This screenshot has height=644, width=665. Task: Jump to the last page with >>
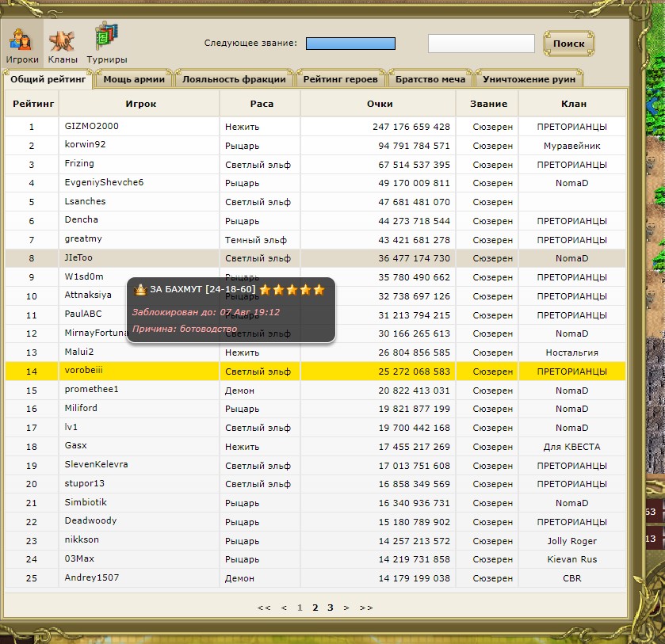[x=365, y=608]
